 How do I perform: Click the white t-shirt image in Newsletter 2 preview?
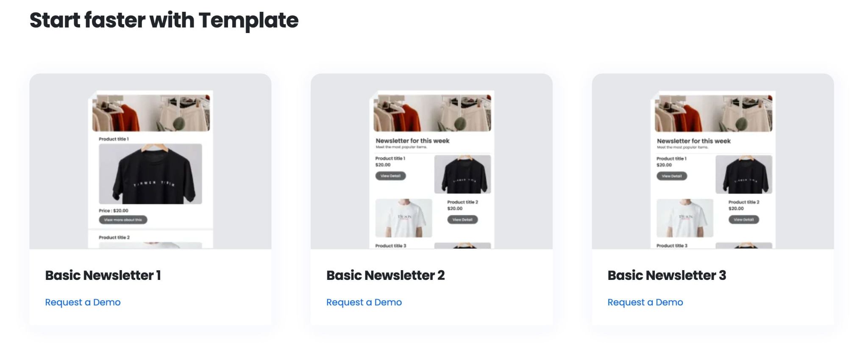pyautogui.click(x=403, y=218)
